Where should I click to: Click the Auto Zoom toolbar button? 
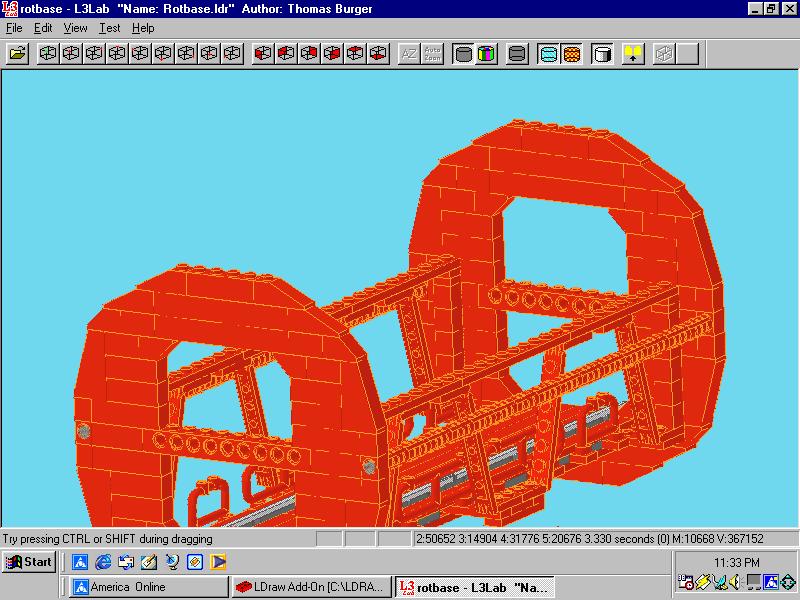[x=432, y=54]
